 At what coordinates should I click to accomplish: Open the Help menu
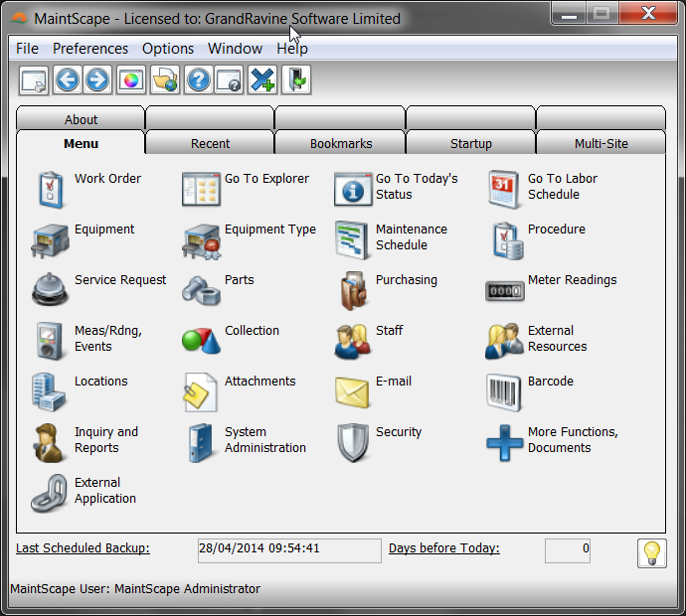(292, 49)
